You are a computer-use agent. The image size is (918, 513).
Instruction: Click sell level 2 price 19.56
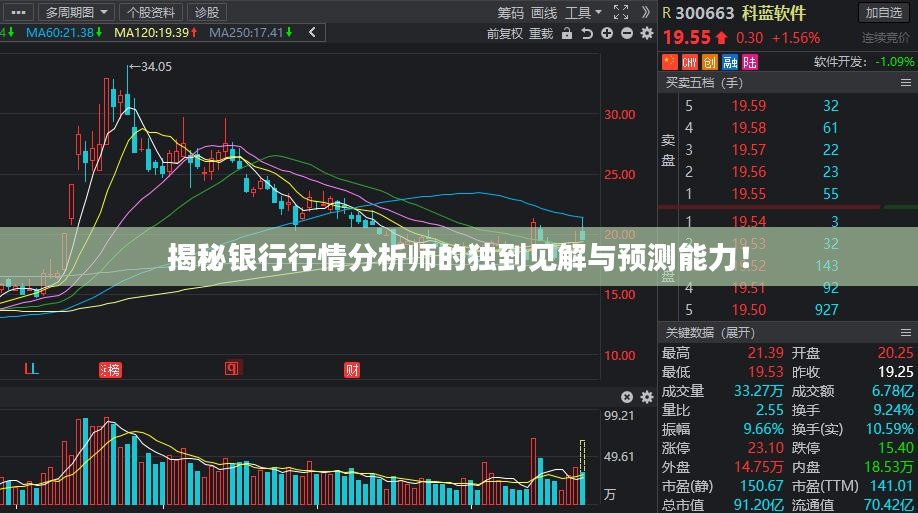748,172
